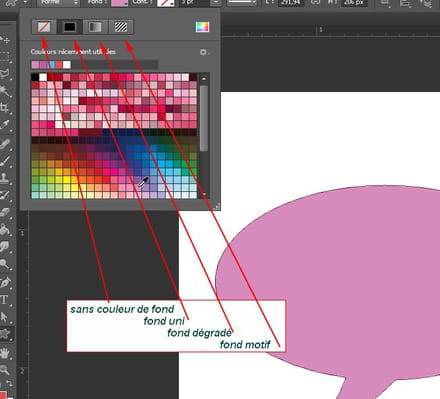The image size is (440, 399).
Task: Open the shape tool preset picker
Action: 17,3
